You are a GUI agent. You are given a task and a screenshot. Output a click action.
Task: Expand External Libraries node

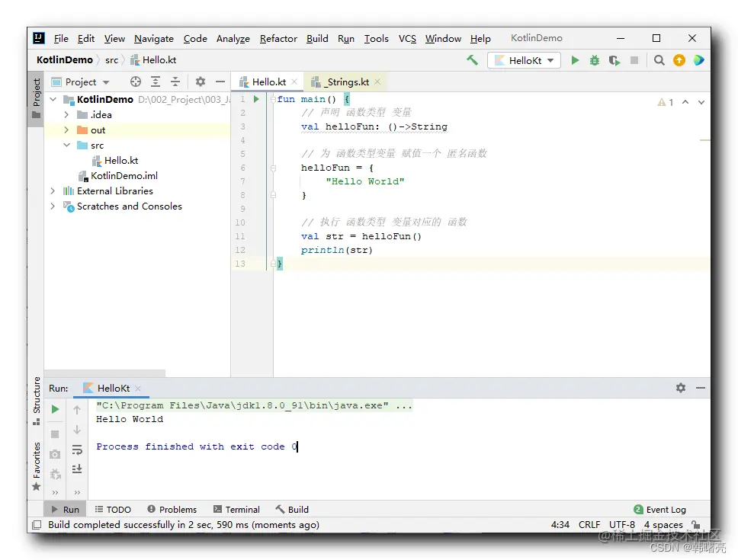(53, 191)
